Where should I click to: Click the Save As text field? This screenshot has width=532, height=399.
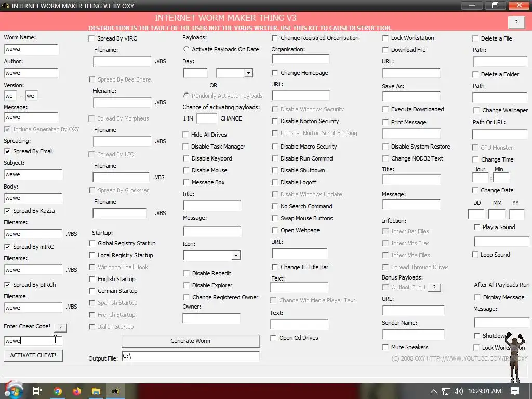pos(411,96)
